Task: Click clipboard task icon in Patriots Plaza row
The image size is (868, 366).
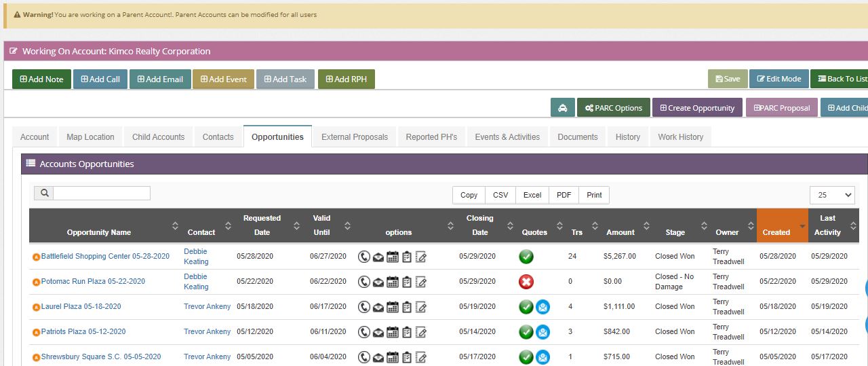Action: tap(407, 332)
